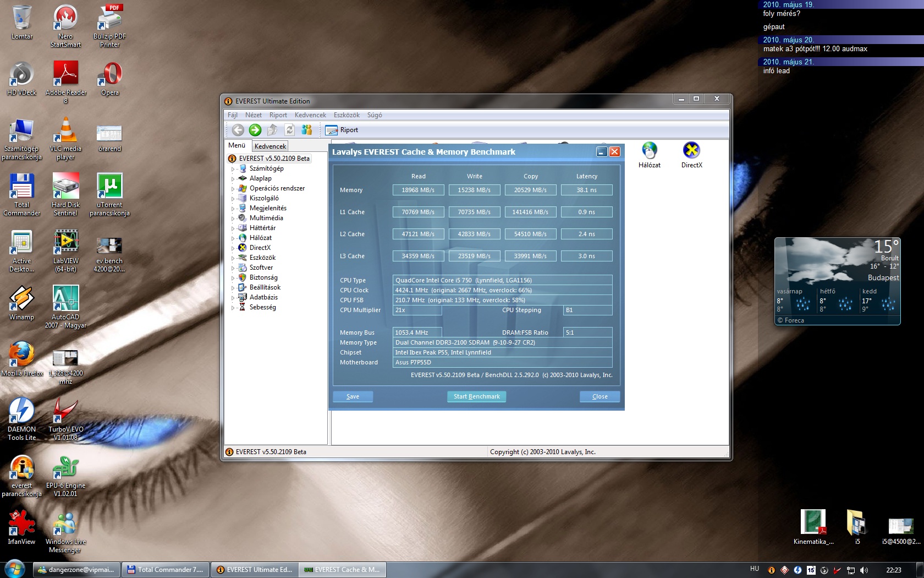
Task: Open the i5 folder on desktop
Action: click(857, 527)
